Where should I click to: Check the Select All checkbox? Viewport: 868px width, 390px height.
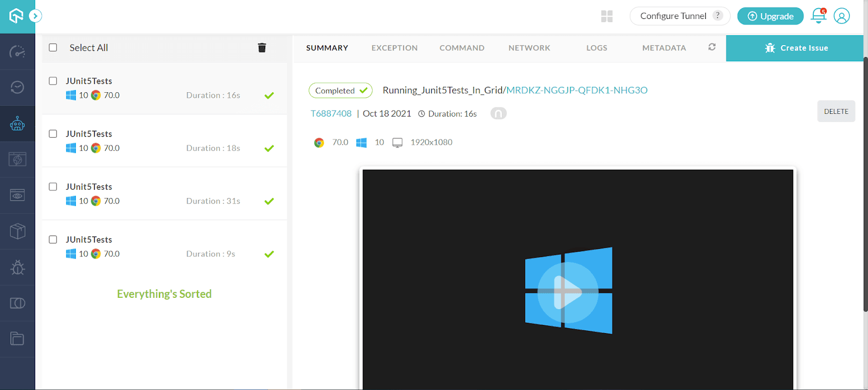[53, 47]
